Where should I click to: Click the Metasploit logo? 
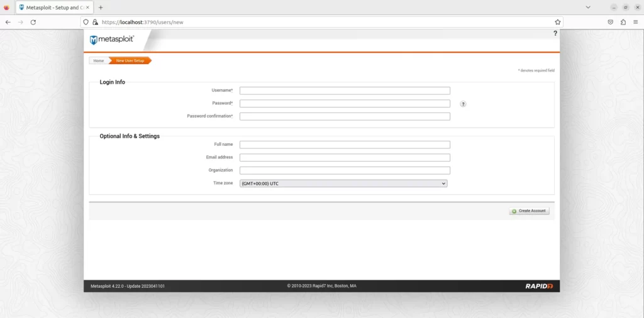click(x=112, y=40)
